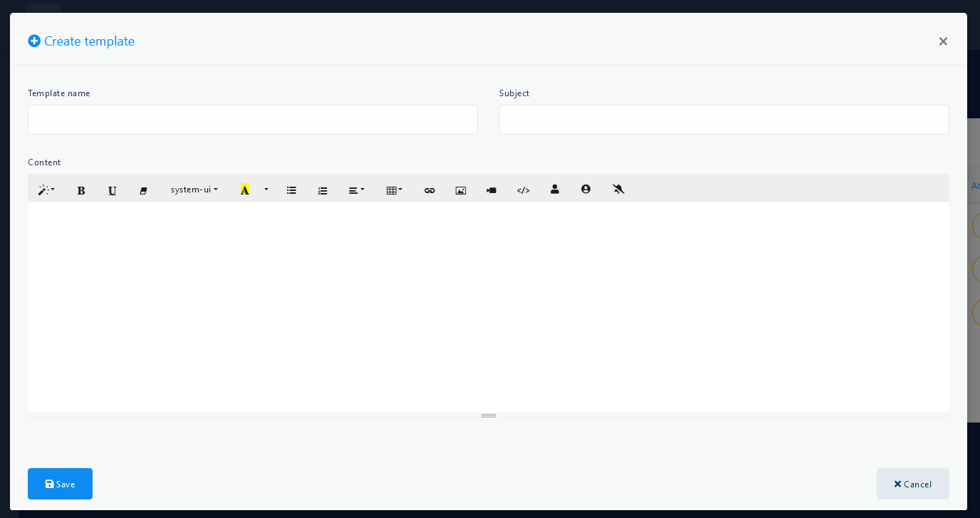Open the magic wand style dropdown
The image size is (980, 518).
coord(46,190)
